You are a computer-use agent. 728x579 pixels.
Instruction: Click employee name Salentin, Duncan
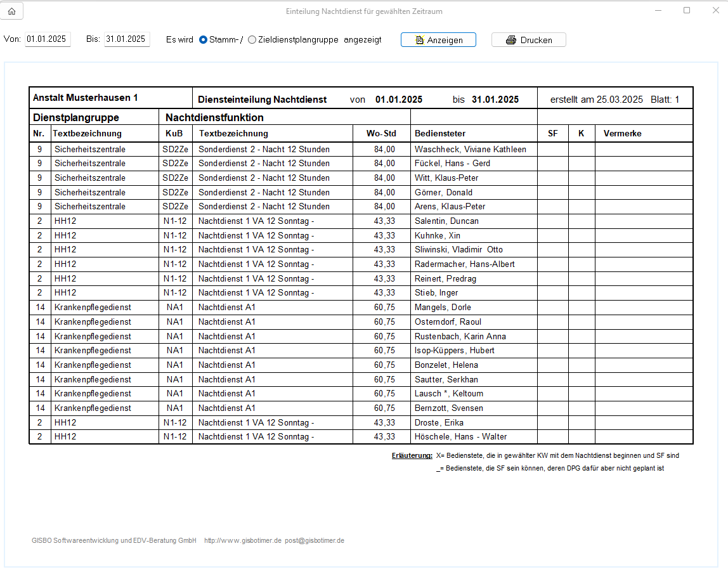(446, 221)
